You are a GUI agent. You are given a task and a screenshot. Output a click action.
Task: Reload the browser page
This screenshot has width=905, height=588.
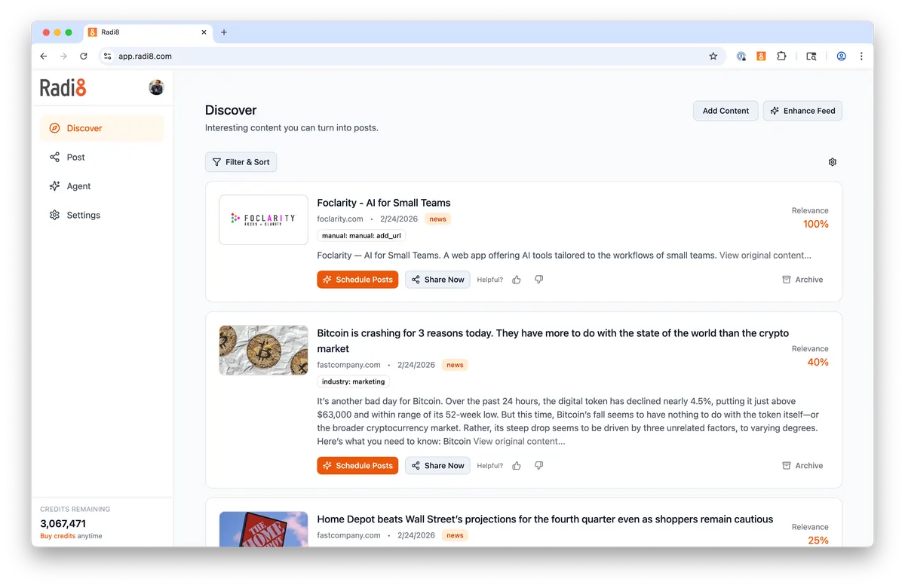coord(84,57)
